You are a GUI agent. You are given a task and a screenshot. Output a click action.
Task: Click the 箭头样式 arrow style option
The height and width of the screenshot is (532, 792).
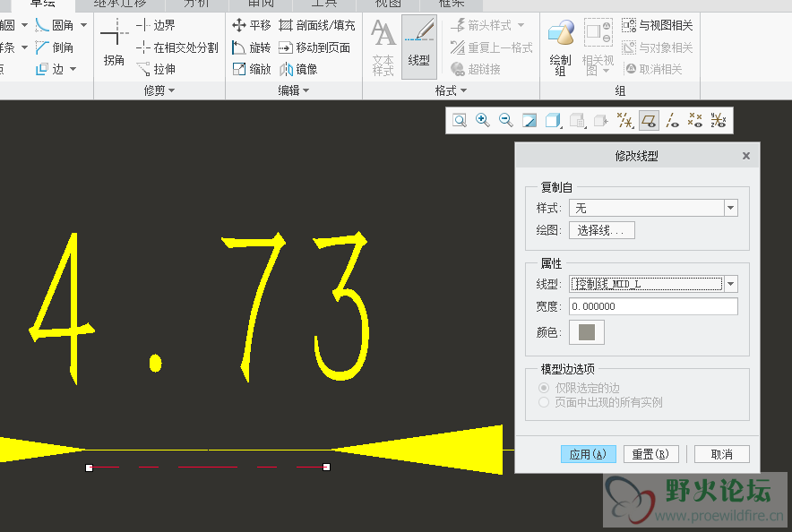482,25
